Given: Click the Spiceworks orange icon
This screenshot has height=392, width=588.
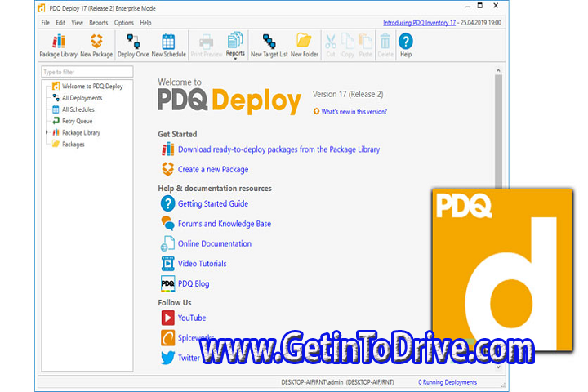Looking at the screenshot, I should [x=167, y=337].
